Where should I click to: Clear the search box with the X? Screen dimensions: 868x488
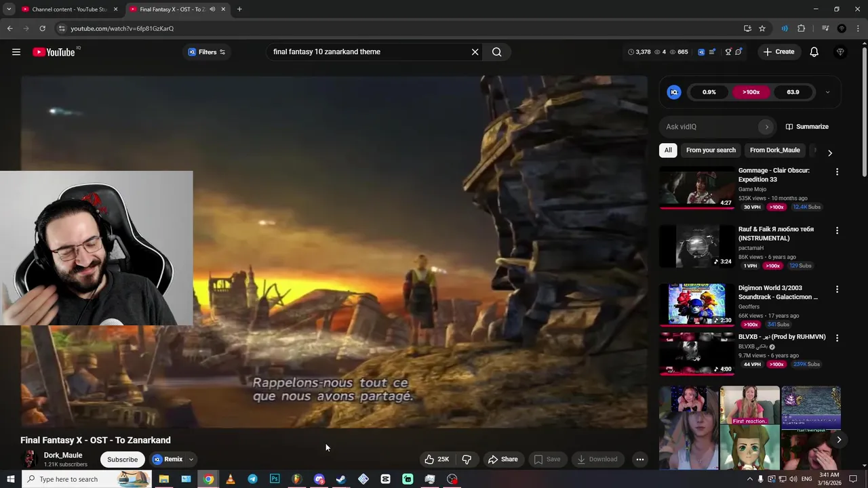[475, 52]
